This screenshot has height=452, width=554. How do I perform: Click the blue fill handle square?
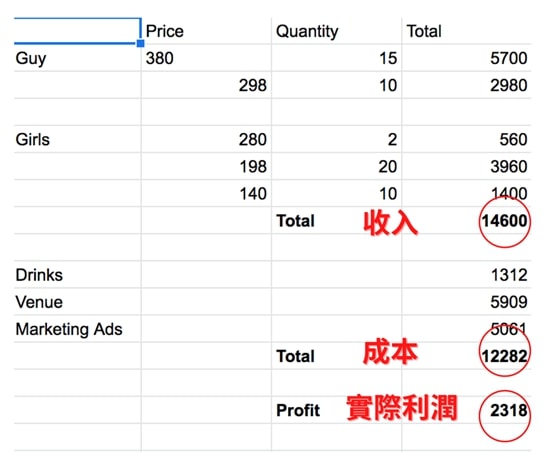pos(140,43)
